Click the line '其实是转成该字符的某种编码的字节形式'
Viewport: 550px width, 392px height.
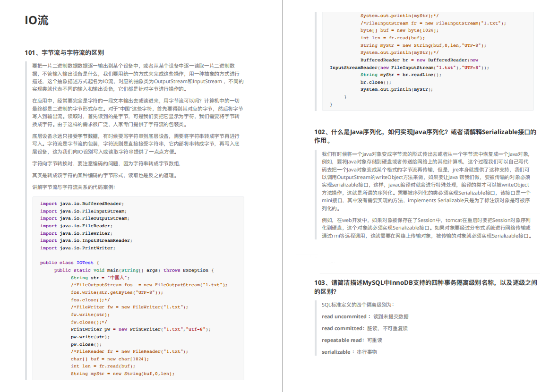click(x=105, y=175)
